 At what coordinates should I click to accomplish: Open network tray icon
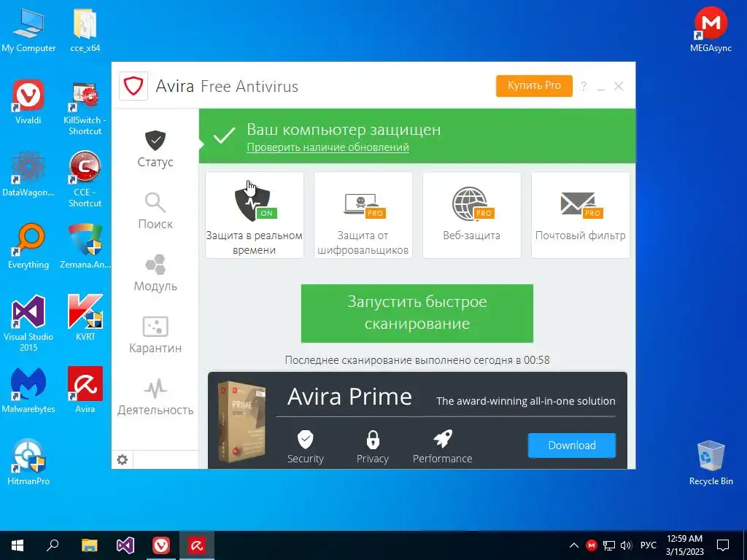coord(609,545)
